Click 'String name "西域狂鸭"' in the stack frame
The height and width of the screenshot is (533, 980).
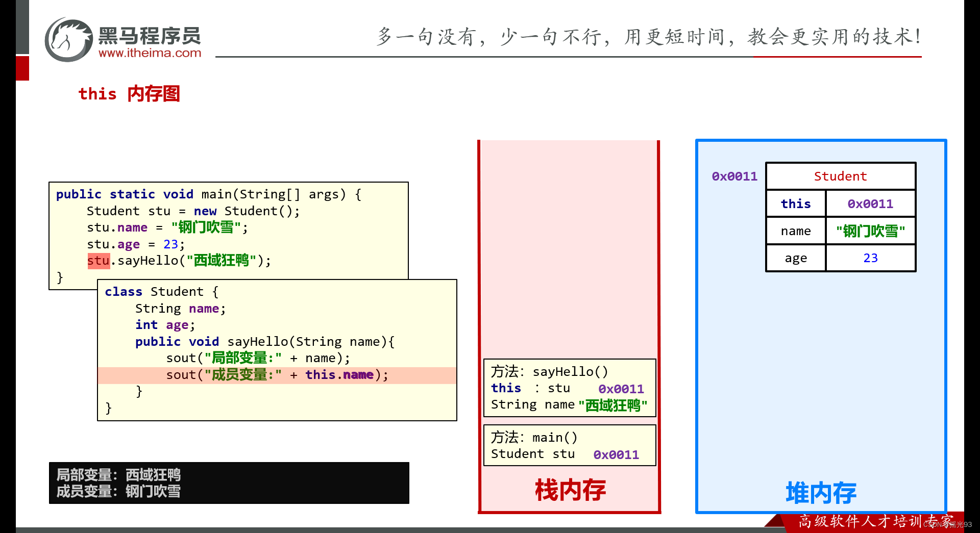569,405
